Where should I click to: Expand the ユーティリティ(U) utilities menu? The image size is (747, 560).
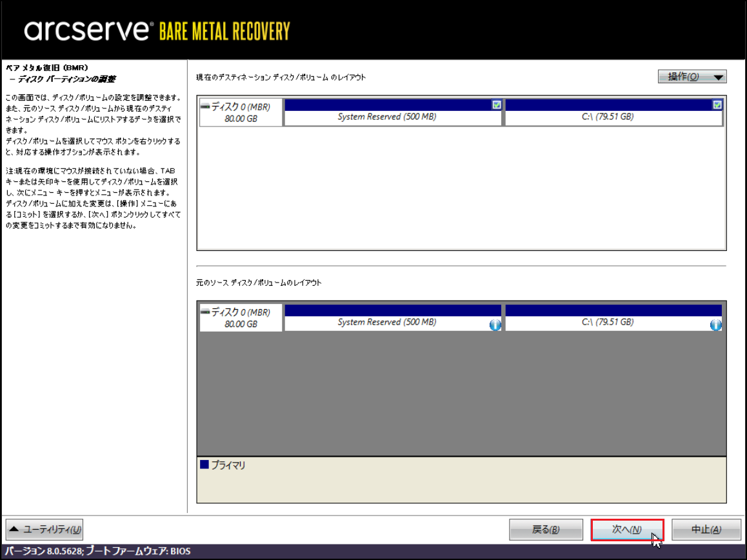click(45, 530)
